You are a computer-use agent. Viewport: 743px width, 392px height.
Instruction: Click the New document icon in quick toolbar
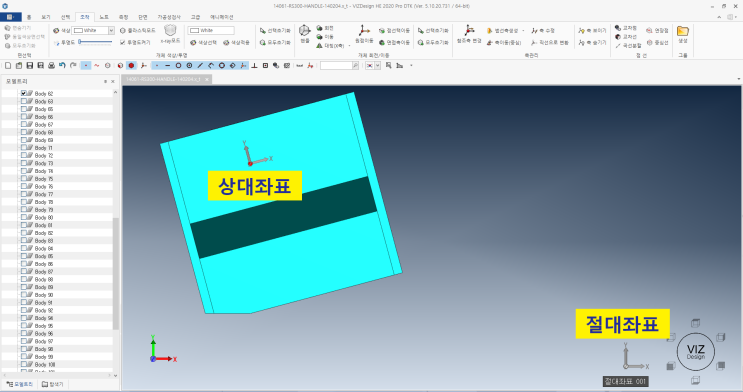pos(8,65)
